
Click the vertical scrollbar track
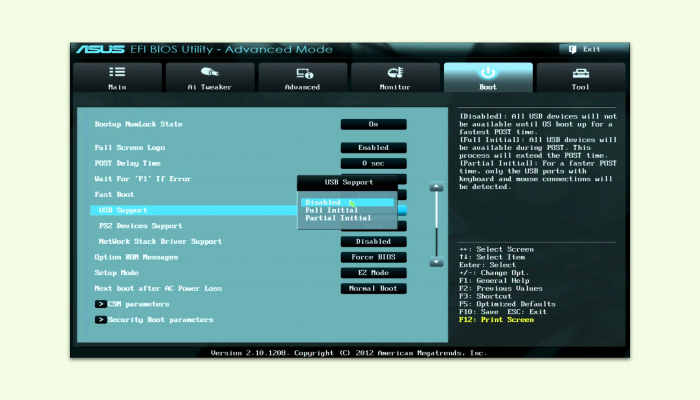coord(436,224)
